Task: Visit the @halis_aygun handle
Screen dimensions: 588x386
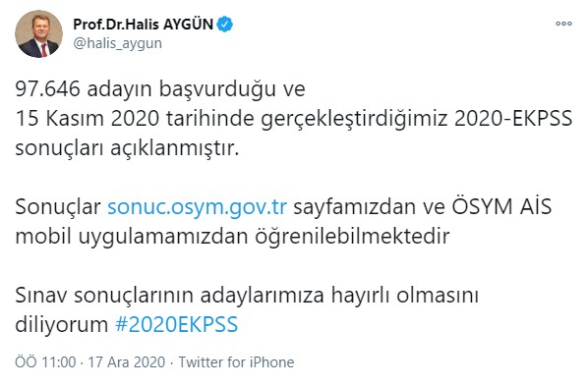Action: (x=118, y=43)
